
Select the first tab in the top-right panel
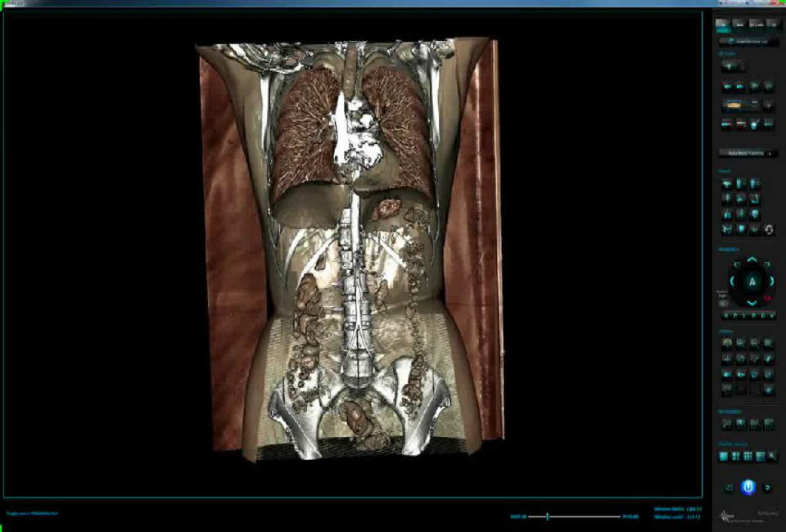coord(722,24)
